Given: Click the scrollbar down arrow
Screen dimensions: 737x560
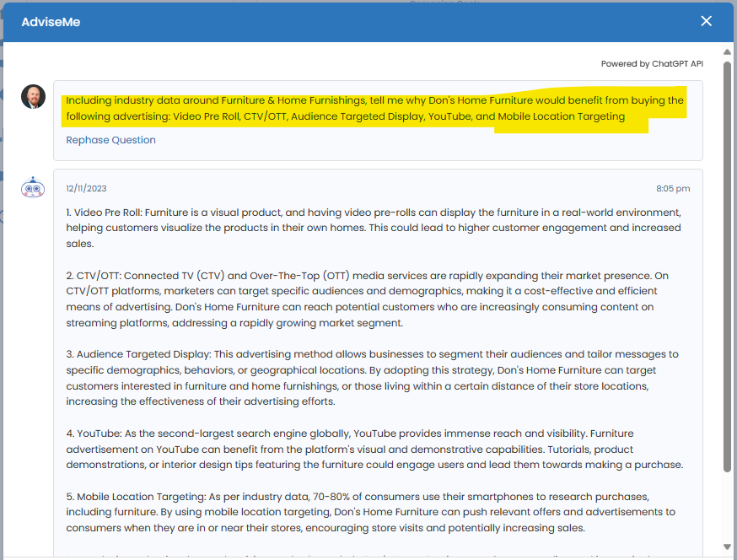Looking at the screenshot, I should pos(727,547).
